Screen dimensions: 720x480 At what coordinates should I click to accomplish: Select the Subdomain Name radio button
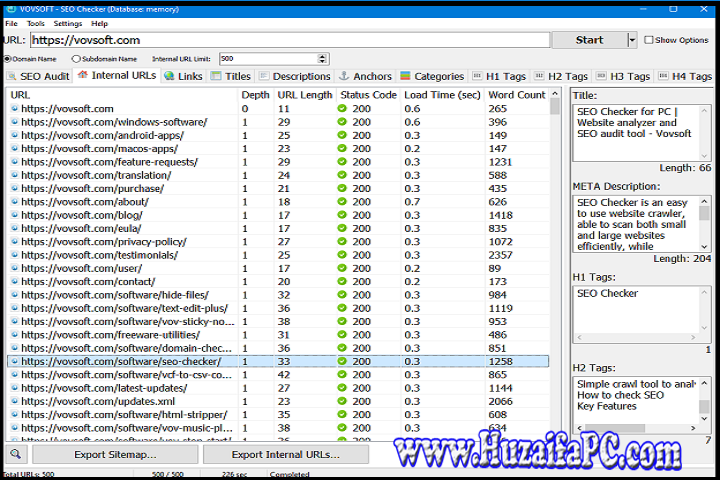(x=77, y=59)
